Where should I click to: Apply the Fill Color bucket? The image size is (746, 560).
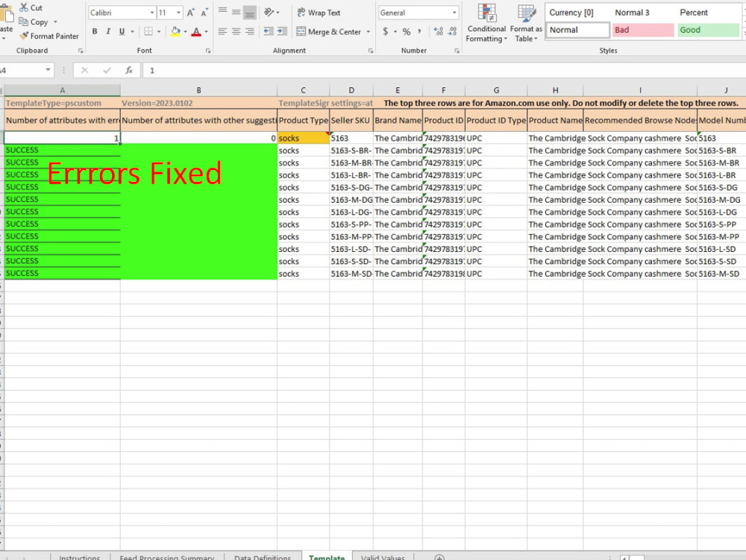[x=175, y=31]
